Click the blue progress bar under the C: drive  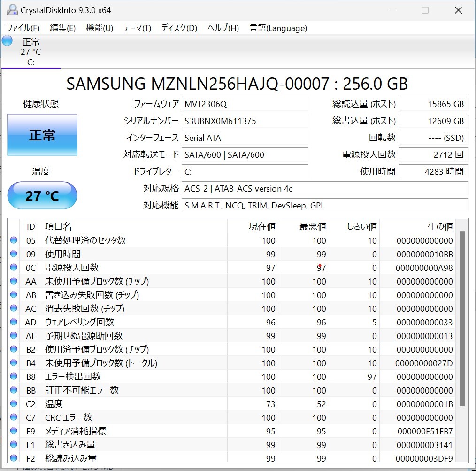click(x=31, y=67)
